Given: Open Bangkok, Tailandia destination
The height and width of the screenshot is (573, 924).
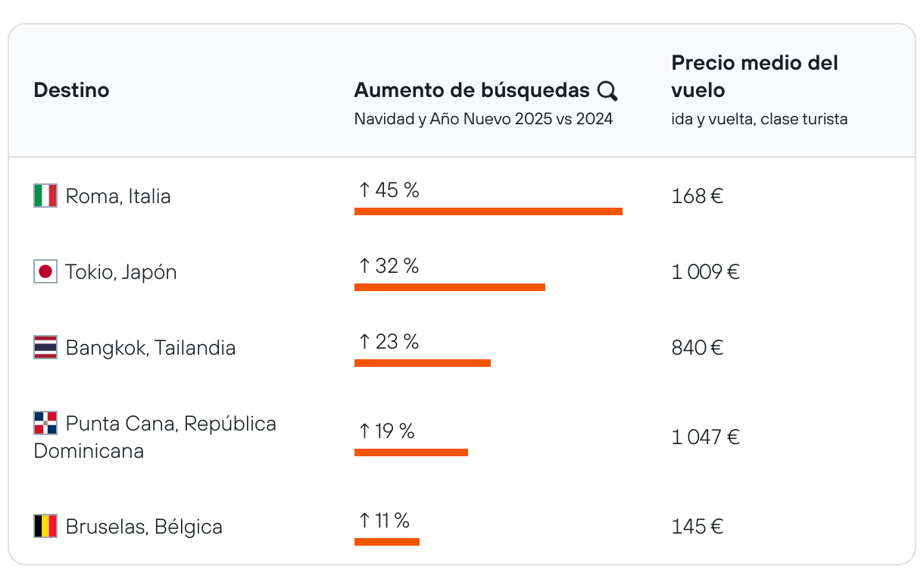Looking at the screenshot, I should click(x=151, y=348).
